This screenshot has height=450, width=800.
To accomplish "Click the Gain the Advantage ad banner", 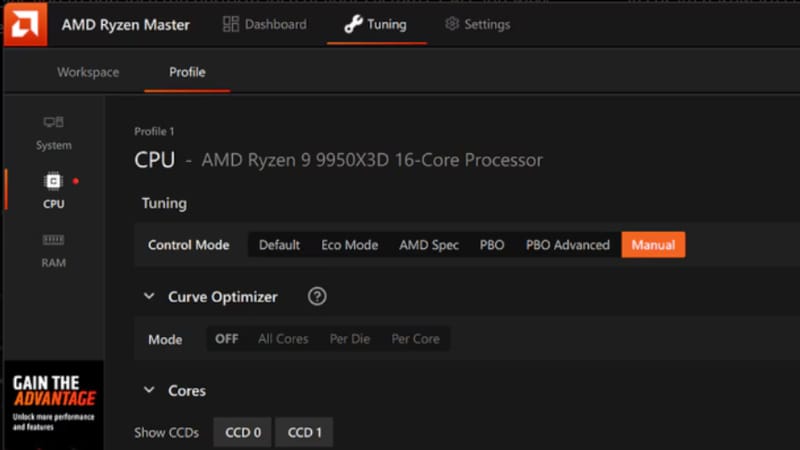I will pyautogui.click(x=54, y=405).
